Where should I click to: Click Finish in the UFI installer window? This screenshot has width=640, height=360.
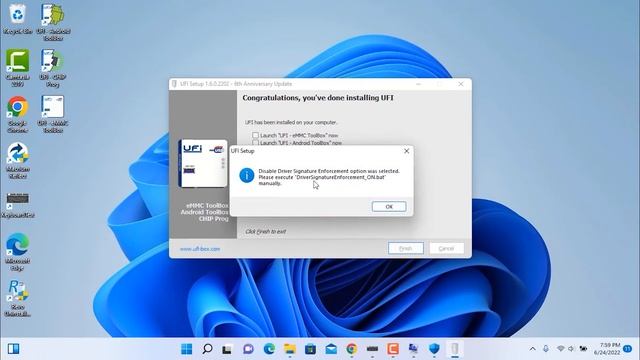coord(406,248)
